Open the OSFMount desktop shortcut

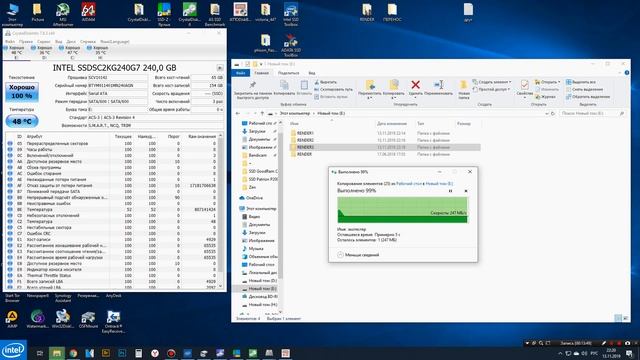coord(88,319)
